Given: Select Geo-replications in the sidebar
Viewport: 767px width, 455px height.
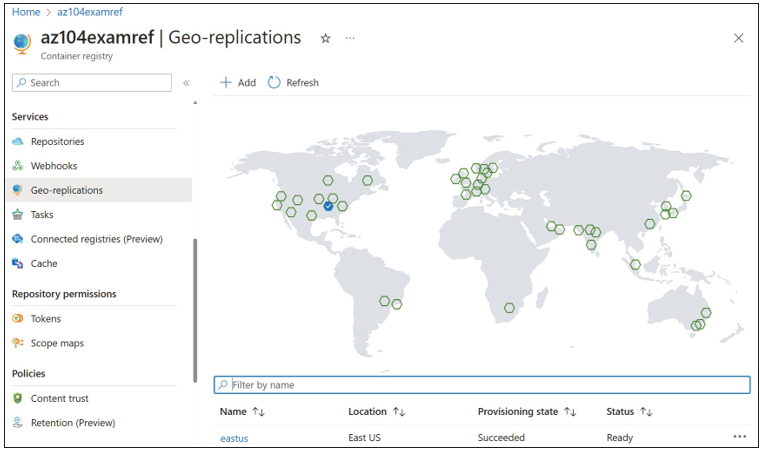Looking at the screenshot, I should click(x=67, y=190).
